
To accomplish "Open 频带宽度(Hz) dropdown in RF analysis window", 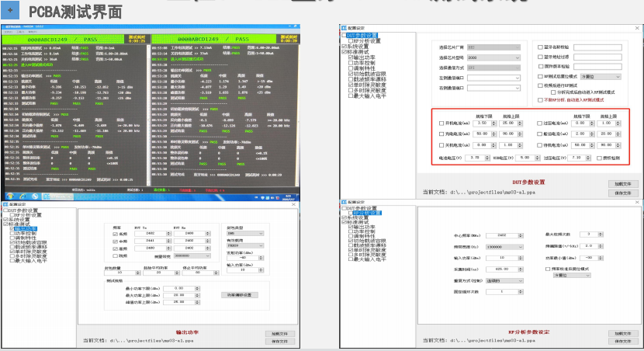I will pyautogui.click(x=504, y=247).
